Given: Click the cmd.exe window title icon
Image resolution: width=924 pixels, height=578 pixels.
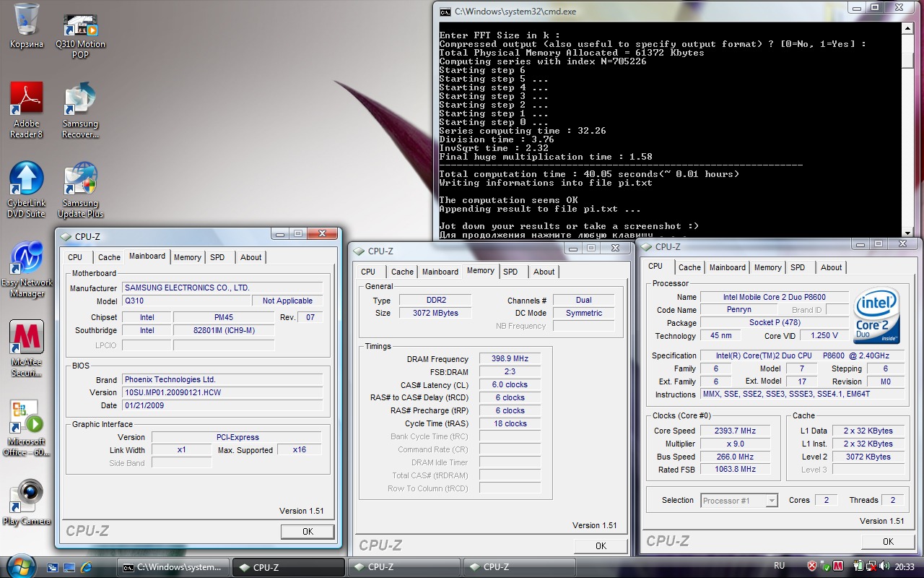Looking at the screenshot, I should point(445,12).
